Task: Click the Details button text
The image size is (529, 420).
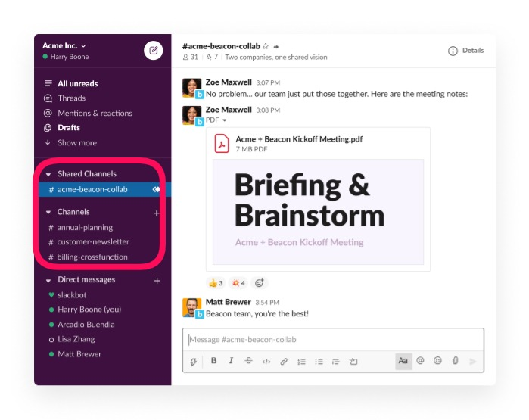Action: pyautogui.click(x=473, y=51)
